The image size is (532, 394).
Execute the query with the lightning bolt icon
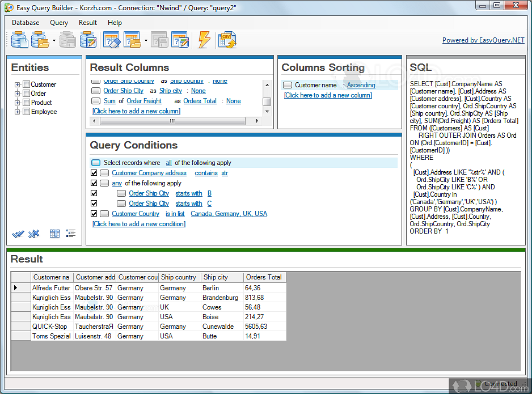[204, 40]
